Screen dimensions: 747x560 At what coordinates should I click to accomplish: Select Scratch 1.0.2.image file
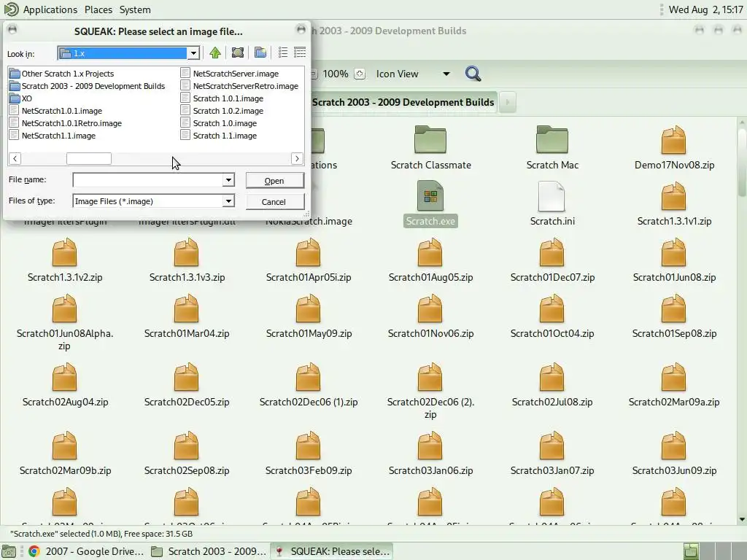tap(222, 111)
